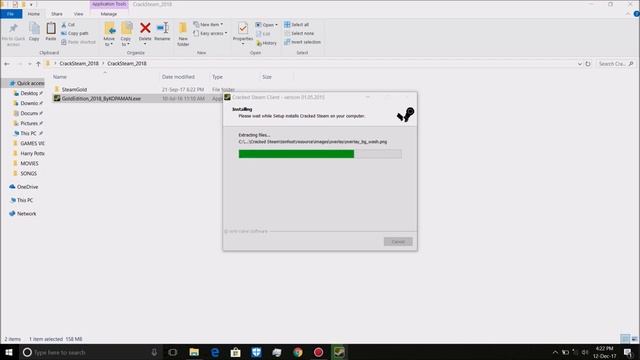Open the File menu tab

[x=11, y=14]
